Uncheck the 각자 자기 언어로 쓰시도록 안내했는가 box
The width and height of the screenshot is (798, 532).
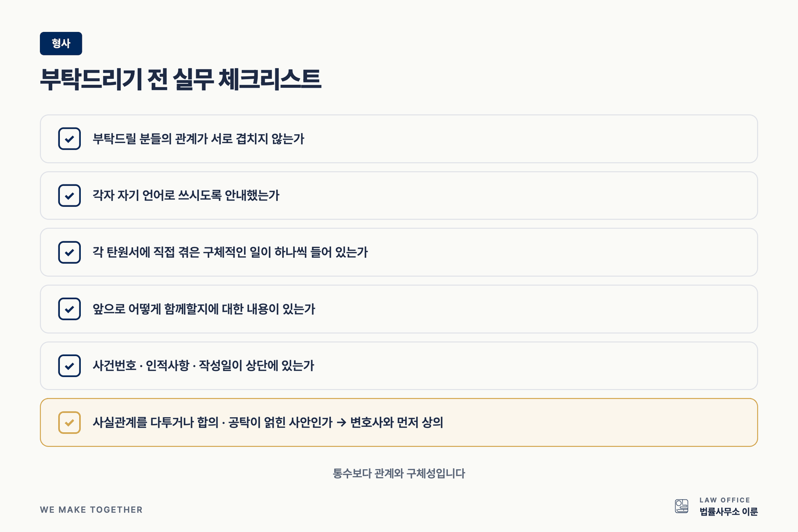click(69, 195)
